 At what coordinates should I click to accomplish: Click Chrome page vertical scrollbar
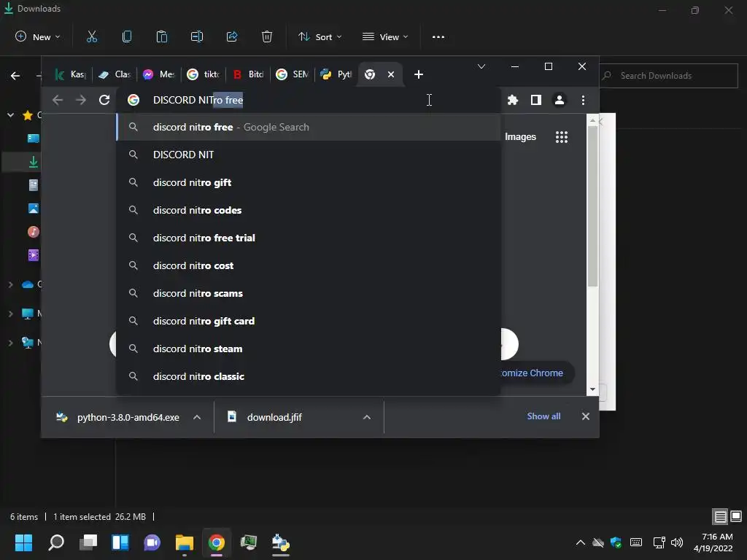click(x=592, y=206)
